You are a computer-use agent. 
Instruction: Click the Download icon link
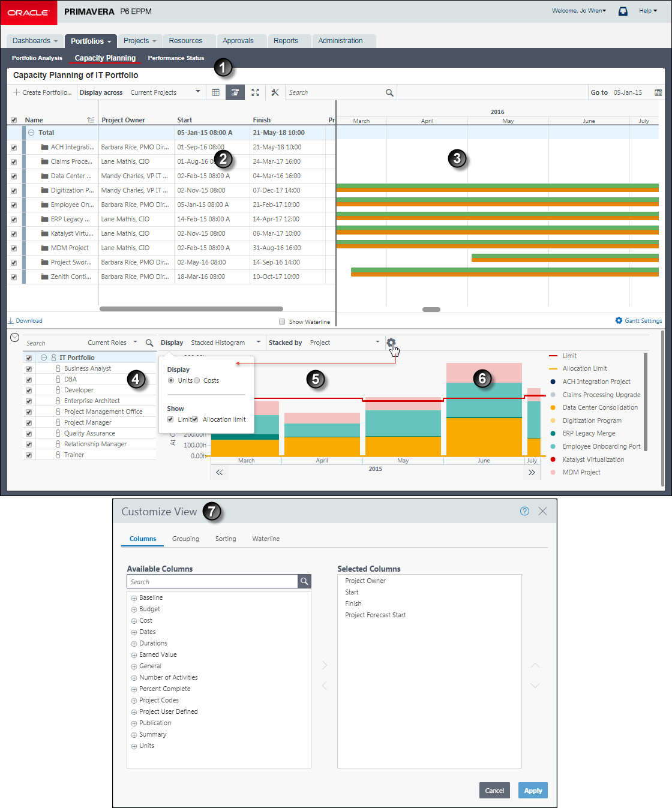click(25, 321)
